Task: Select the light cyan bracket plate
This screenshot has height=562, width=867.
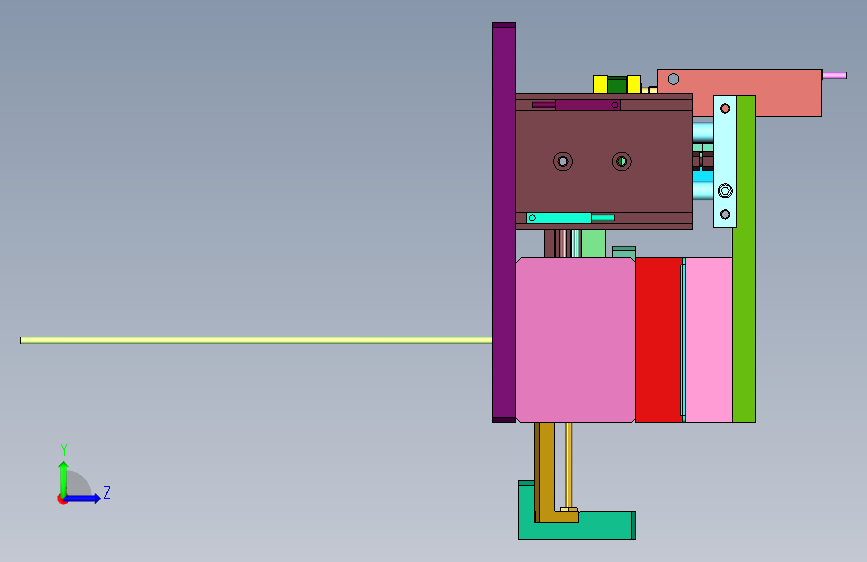Action: coord(725,162)
